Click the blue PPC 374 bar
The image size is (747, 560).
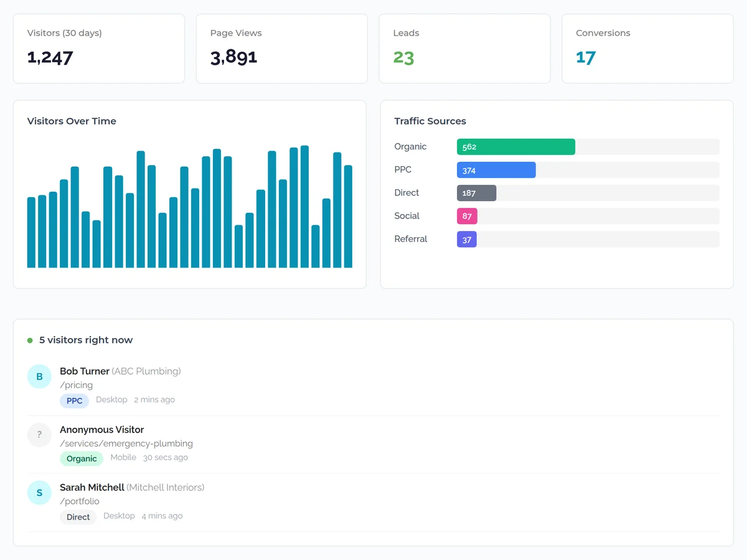click(x=496, y=170)
